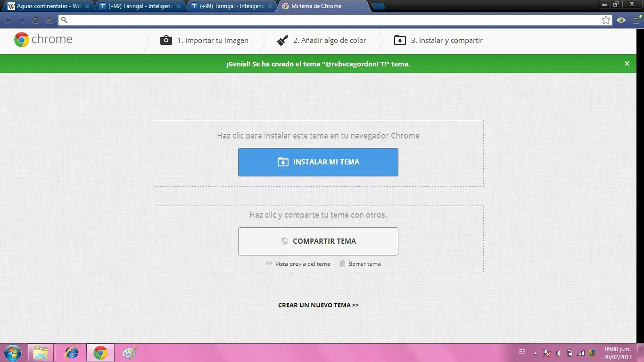Bookmark this page with the star icon
The width and height of the screenshot is (644, 362).
[x=606, y=20]
